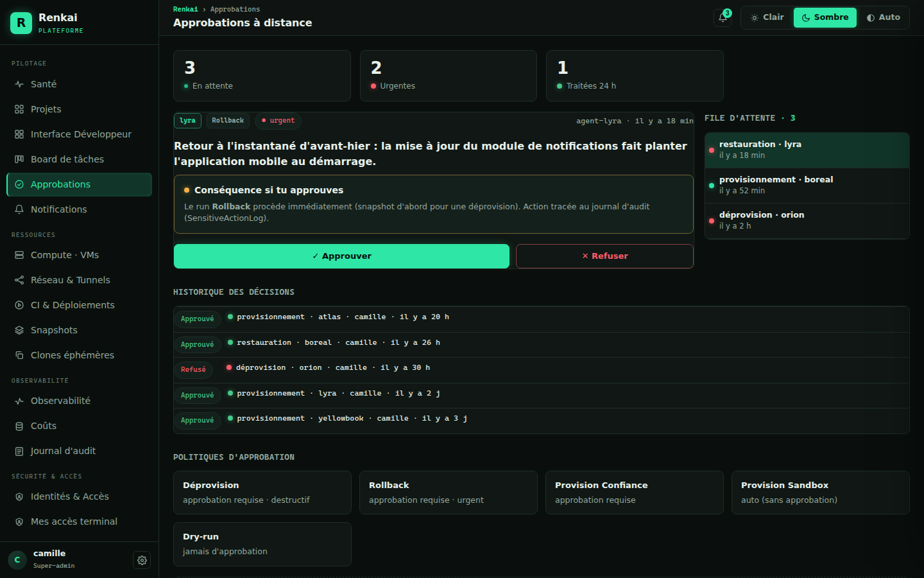Approve the rollback request
This screenshot has width=924, height=578.
tap(341, 256)
